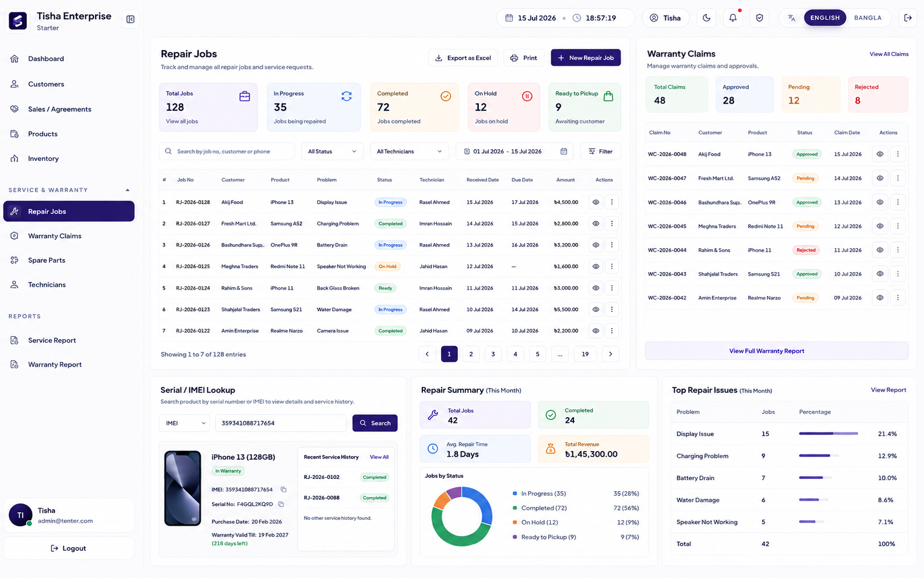Image resolution: width=924 pixels, height=578 pixels.
Task: Click the logout arrow icon at the top right
Action: click(908, 17)
